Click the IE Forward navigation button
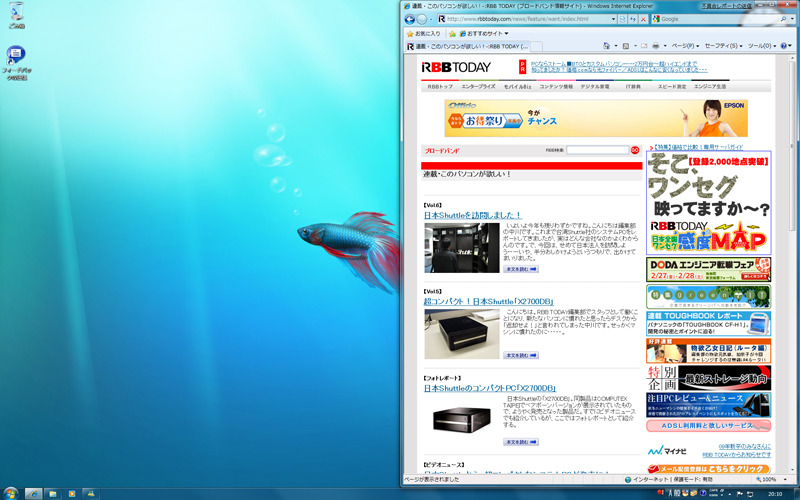The width and height of the screenshot is (800, 500). [421, 19]
